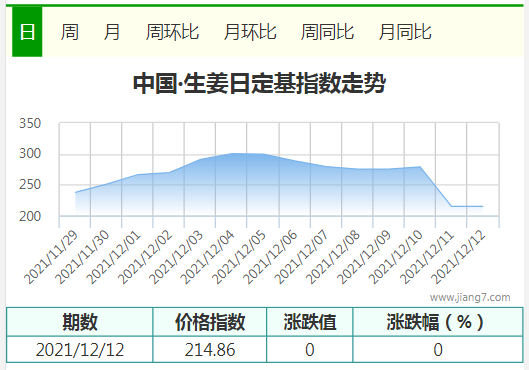
Task: Click the 0 value under 涨跌值
Action: (x=310, y=349)
